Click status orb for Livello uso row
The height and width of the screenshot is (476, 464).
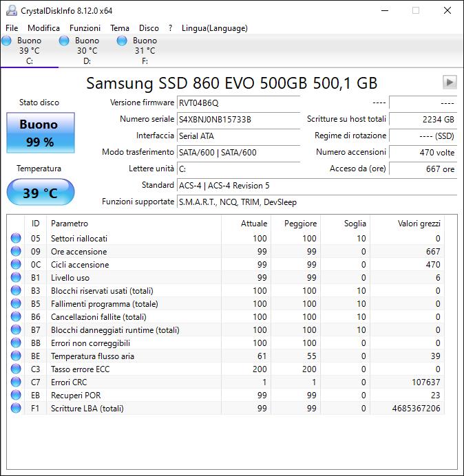pyautogui.click(x=16, y=277)
